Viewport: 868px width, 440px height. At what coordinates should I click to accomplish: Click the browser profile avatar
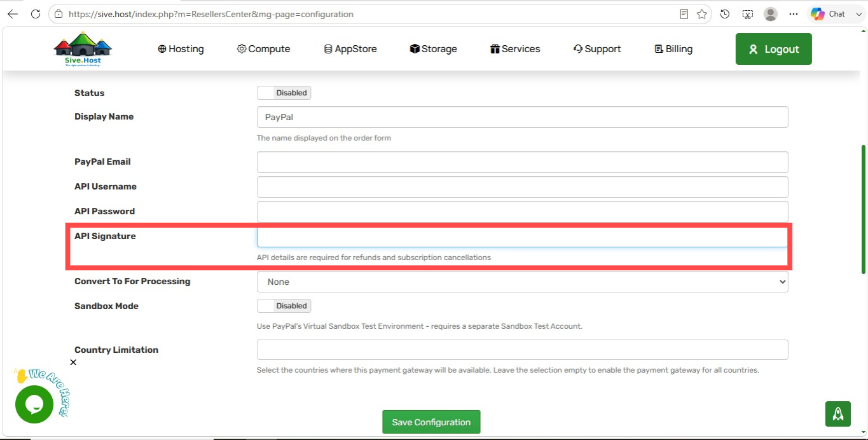pyautogui.click(x=771, y=14)
